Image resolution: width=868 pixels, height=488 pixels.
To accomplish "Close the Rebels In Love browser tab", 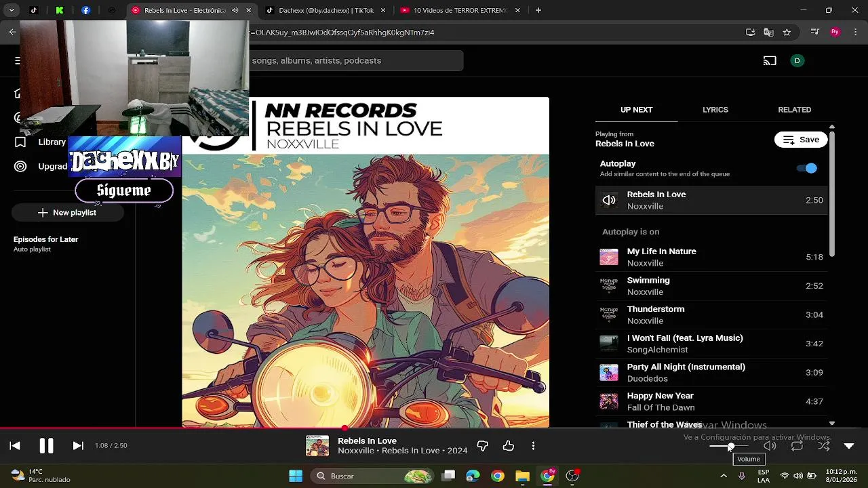I will [x=248, y=10].
